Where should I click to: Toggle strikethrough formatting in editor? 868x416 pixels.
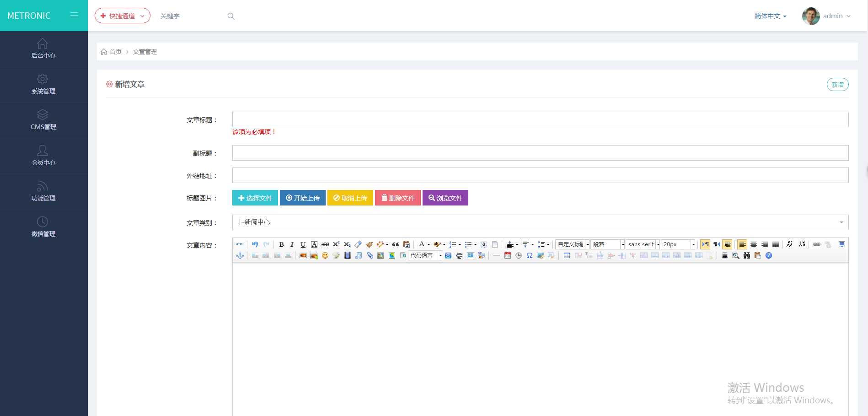point(325,244)
